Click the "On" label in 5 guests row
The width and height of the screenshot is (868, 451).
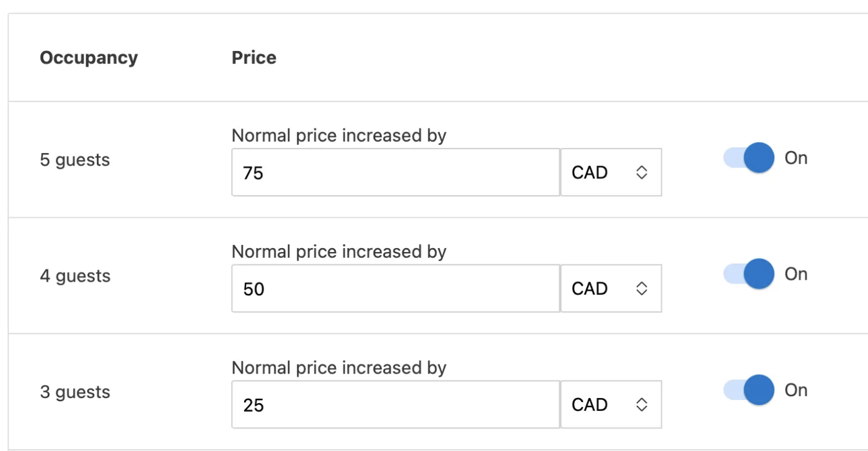tap(796, 158)
